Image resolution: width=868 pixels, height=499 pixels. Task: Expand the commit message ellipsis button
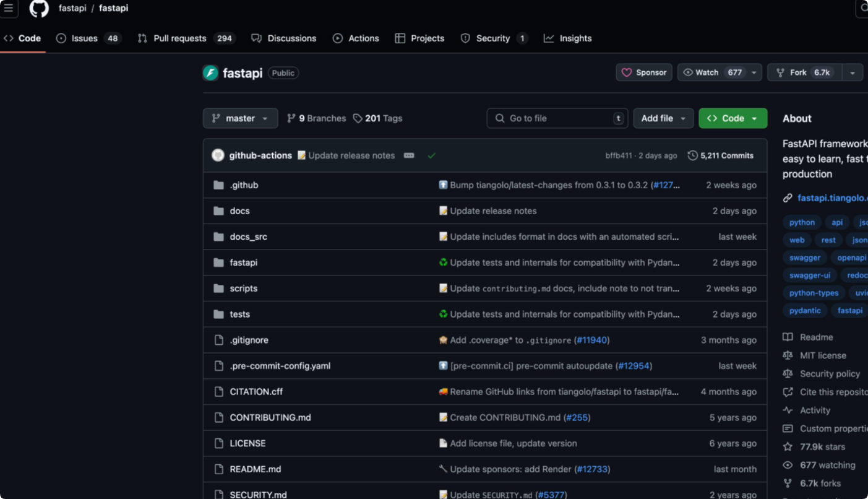click(x=409, y=155)
